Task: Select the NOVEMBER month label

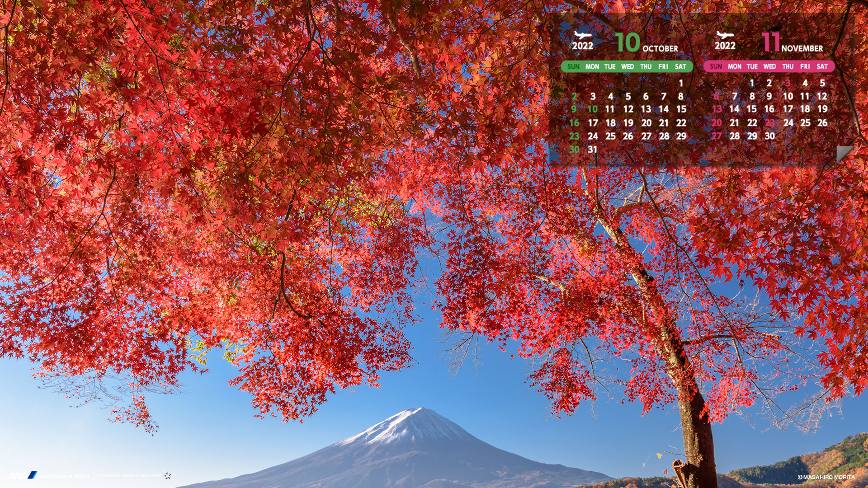Action: [x=802, y=48]
